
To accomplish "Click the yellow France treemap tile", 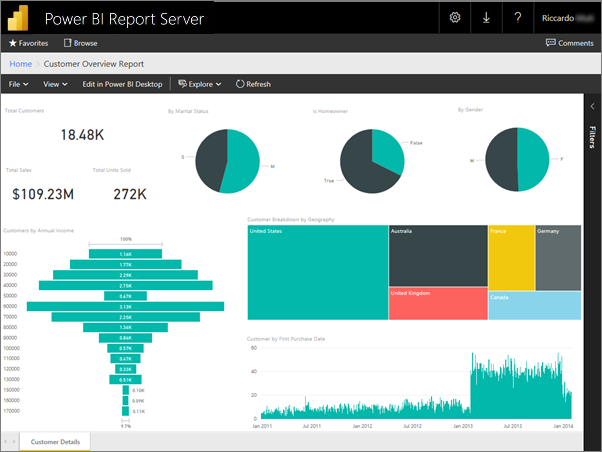I will point(510,257).
